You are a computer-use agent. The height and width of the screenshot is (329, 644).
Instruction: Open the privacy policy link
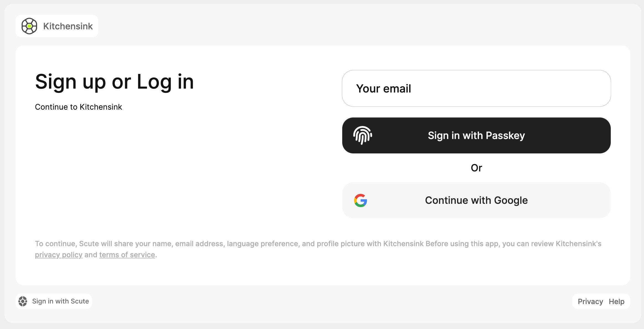coord(59,255)
